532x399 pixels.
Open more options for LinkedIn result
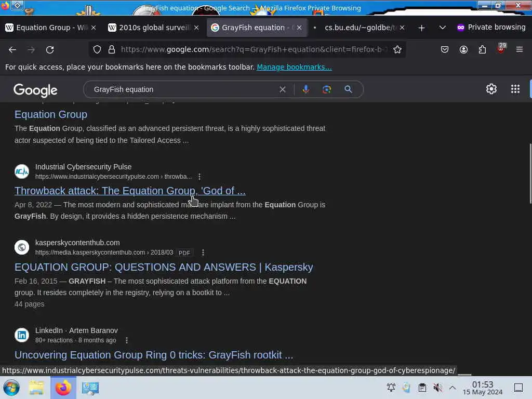(127, 340)
